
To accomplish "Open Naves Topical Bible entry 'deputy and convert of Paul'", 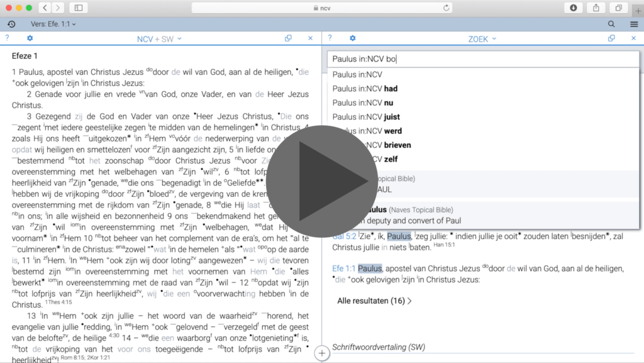I will (x=483, y=215).
